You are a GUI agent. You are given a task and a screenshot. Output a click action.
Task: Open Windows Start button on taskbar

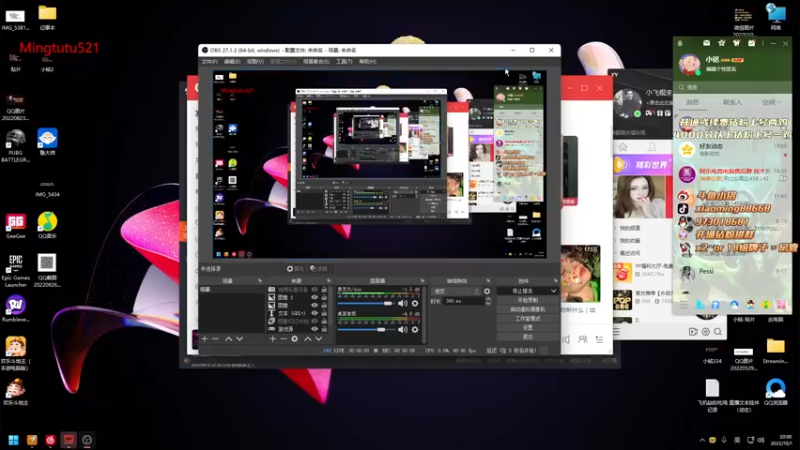coord(13,440)
